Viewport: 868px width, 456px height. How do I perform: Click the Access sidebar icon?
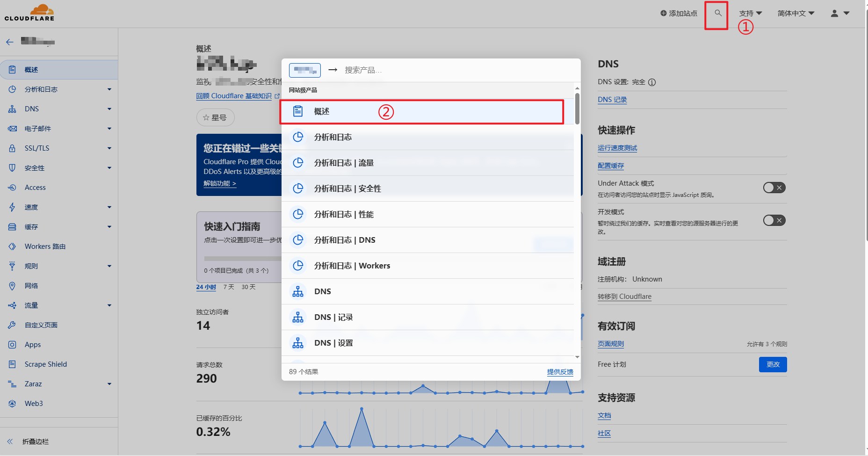pyautogui.click(x=12, y=188)
